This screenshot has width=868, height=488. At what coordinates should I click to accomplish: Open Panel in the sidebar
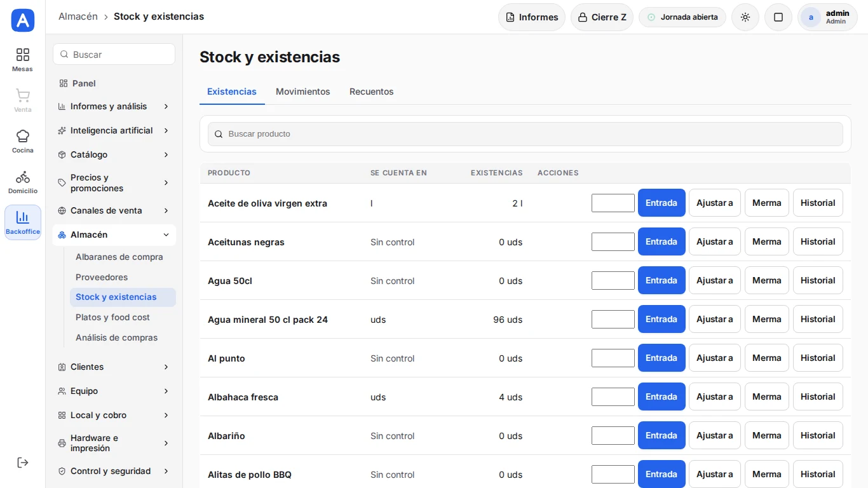point(114,83)
